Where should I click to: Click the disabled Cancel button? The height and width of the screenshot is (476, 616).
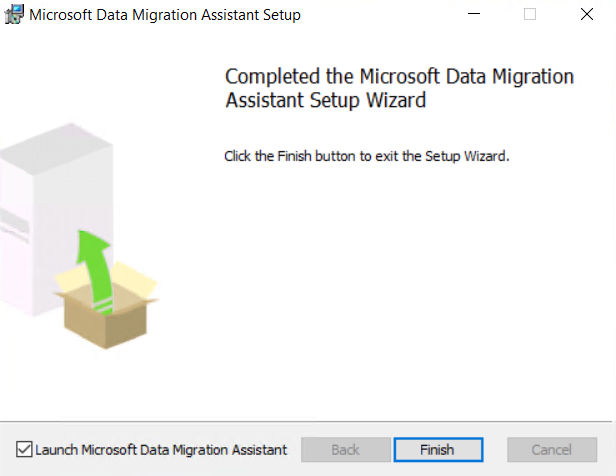click(x=551, y=450)
